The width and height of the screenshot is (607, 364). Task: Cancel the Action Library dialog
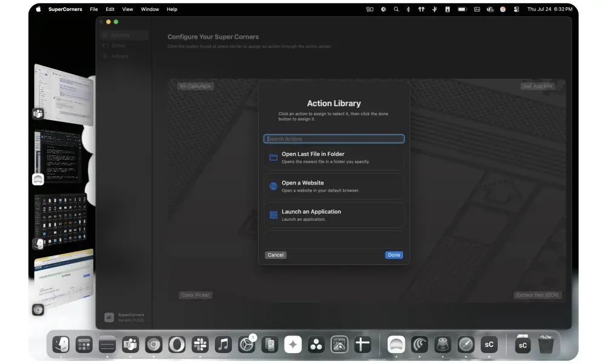point(276,255)
